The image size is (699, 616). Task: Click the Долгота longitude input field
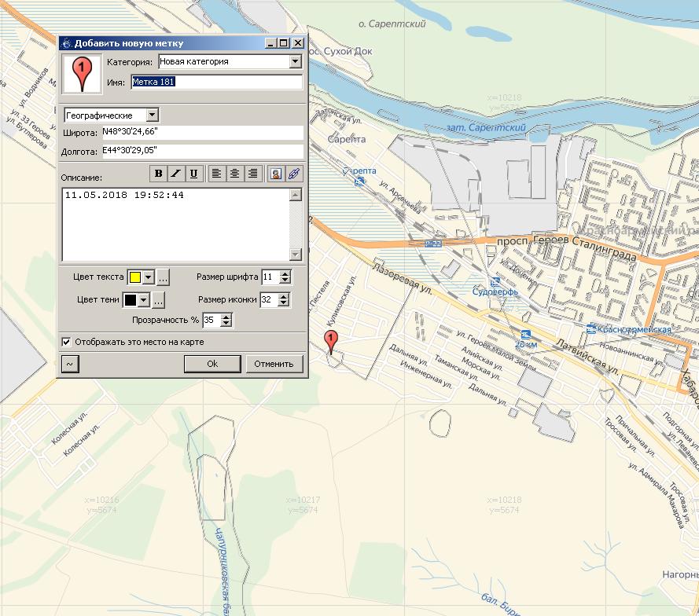202,151
